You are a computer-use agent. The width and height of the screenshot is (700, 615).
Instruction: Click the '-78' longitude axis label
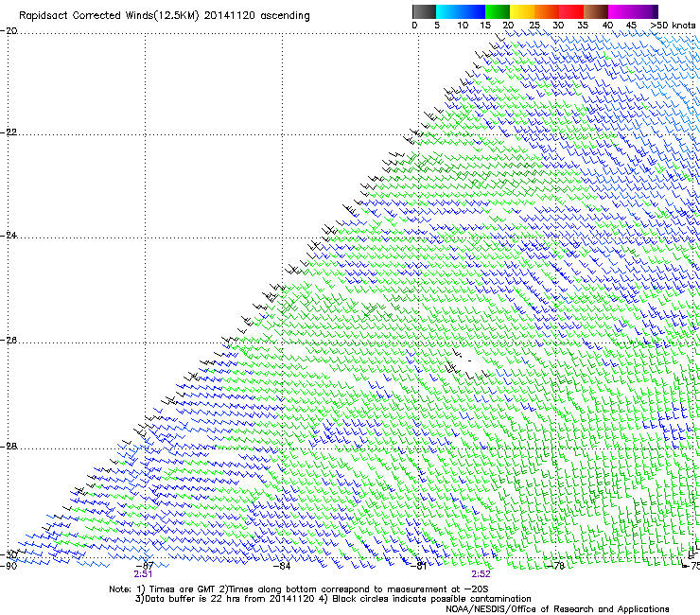click(555, 566)
